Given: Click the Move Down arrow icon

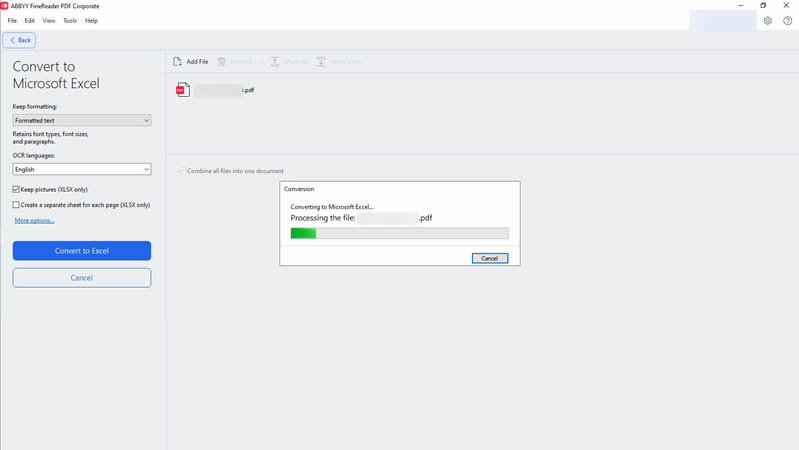Looking at the screenshot, I should 321,62.
